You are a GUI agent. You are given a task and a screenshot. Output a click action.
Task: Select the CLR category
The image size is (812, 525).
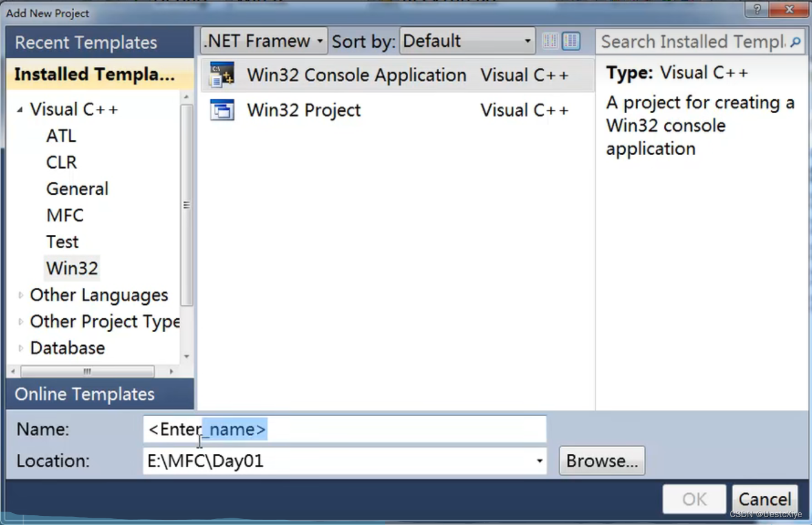click(61, 162)
